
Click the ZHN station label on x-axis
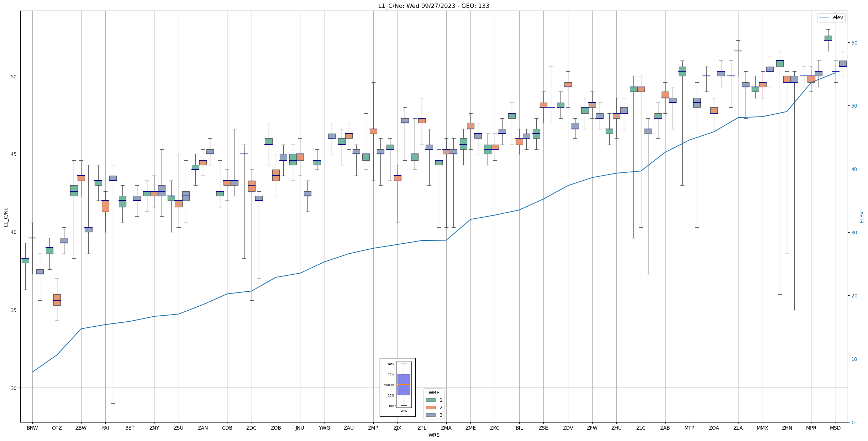pos(787,428)
